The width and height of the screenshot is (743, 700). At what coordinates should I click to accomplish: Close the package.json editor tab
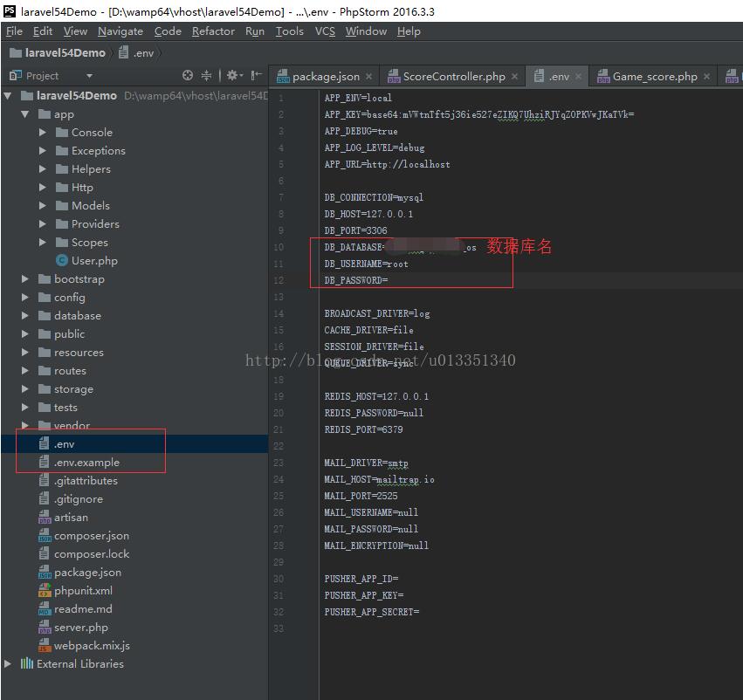pyautogui.click(x=369, y=77)
